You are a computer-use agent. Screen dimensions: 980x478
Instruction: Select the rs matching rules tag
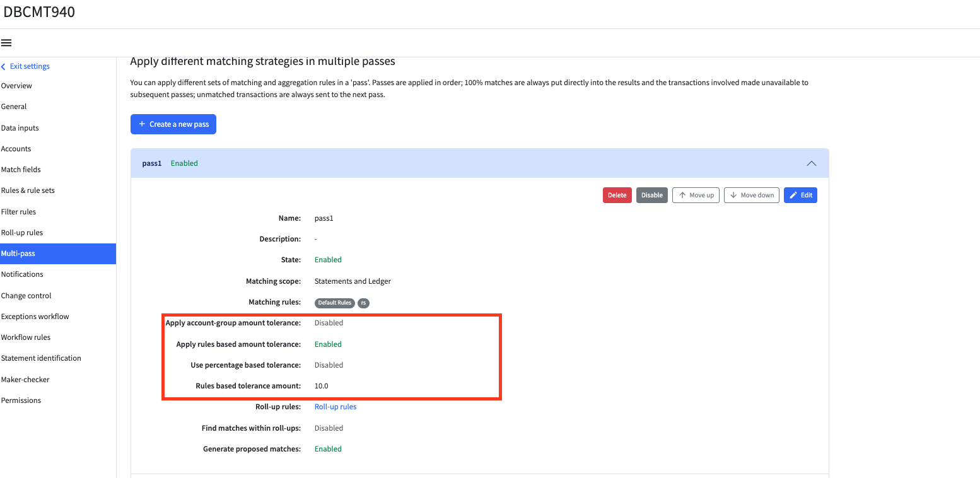click(363, 303)
